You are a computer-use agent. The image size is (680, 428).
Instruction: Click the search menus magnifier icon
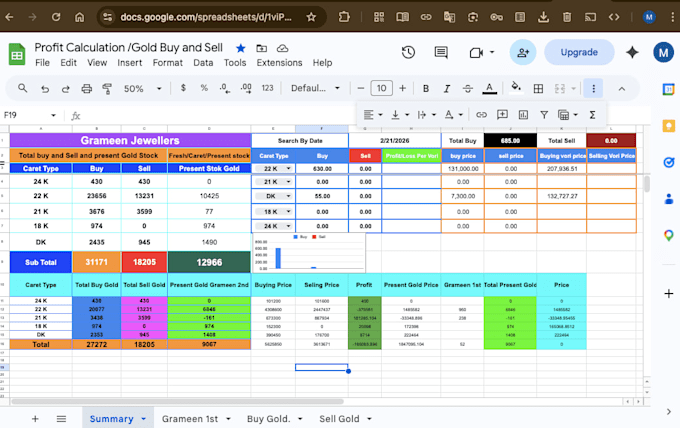[23, 88]
